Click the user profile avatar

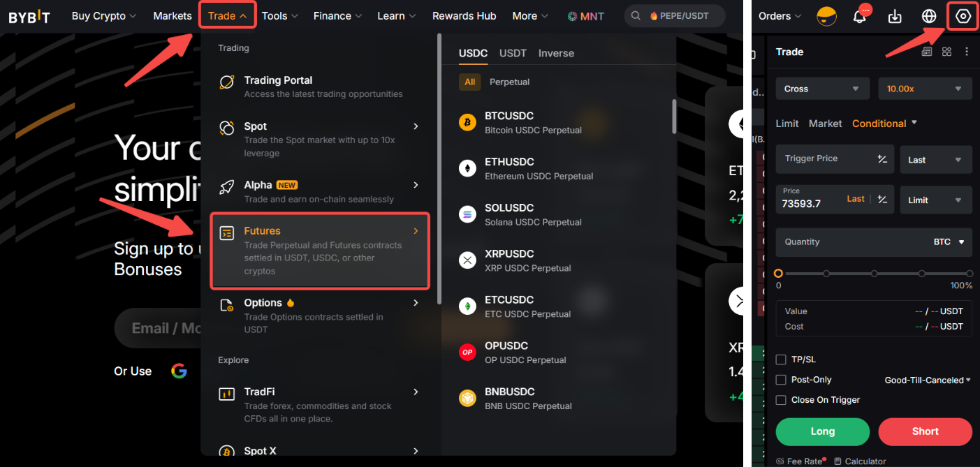827,17
